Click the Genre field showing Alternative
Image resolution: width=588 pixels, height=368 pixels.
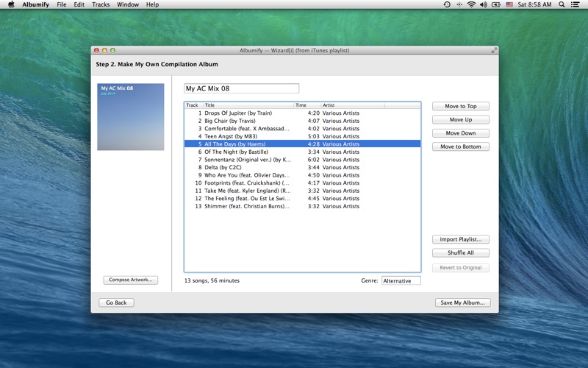(401, 281)
